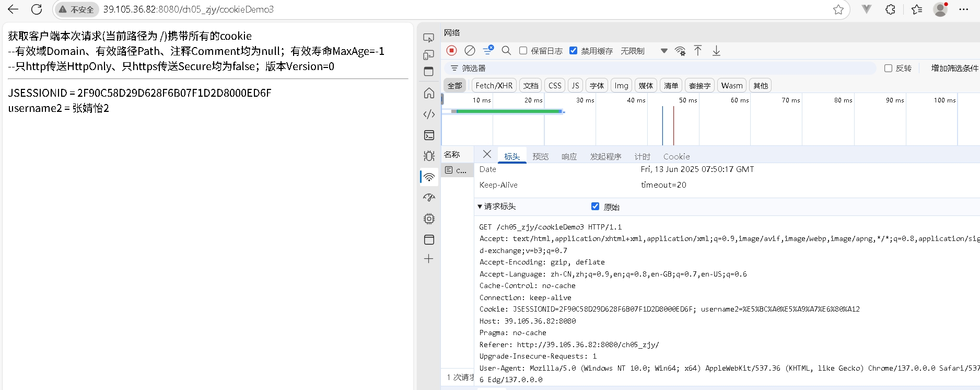980x390 pixels.
Task: Open the Console panel icon
Action: coord(429,135)
